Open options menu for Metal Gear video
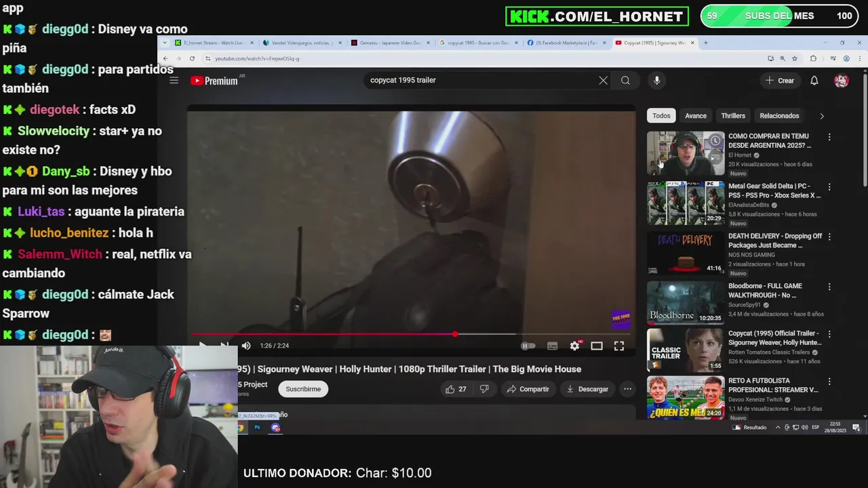Image resolution: width=868 pixels, height=488 pixels. pos(829,187)
